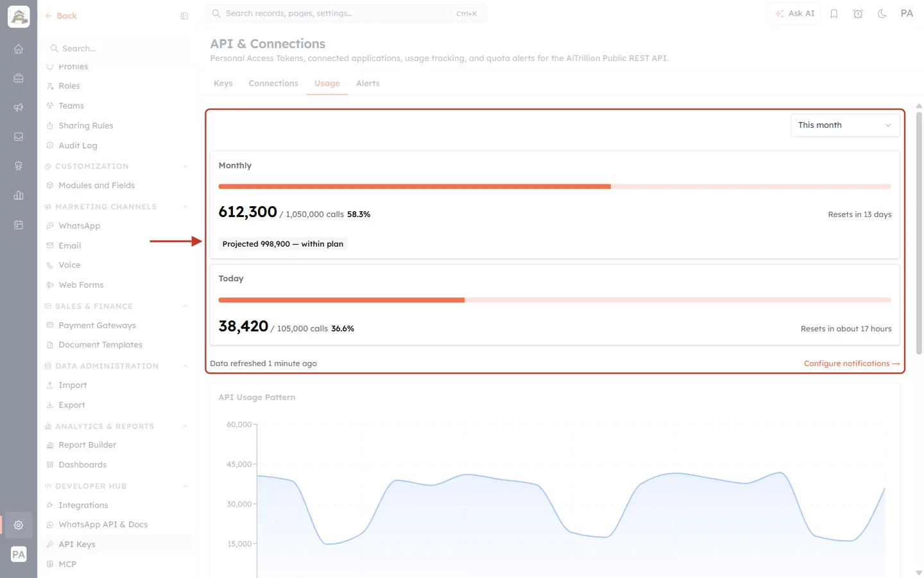Image resolution: width=924 pixels, height=578 pixels.
Task: Open the PA profile menu top right
Action: [907, 13]
